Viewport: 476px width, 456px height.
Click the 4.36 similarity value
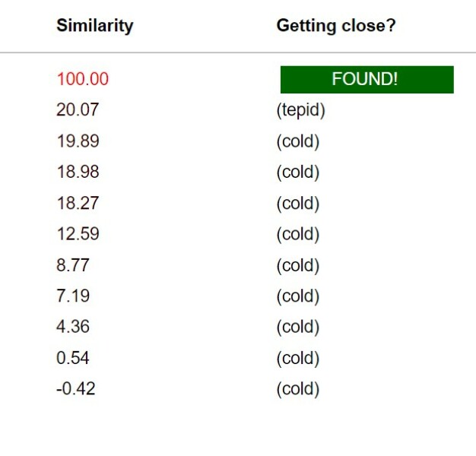73,327
